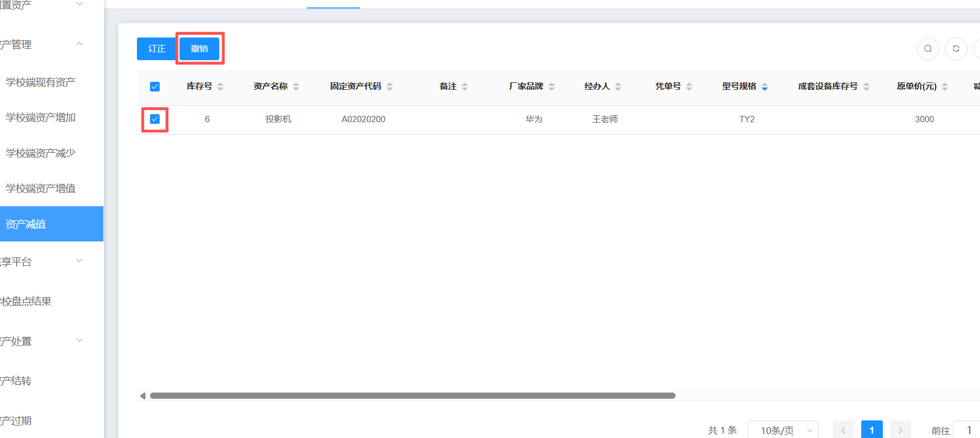Open 学校端资产增值 menu item
This screenshot has height=438, width=980.
pos(41,189)
